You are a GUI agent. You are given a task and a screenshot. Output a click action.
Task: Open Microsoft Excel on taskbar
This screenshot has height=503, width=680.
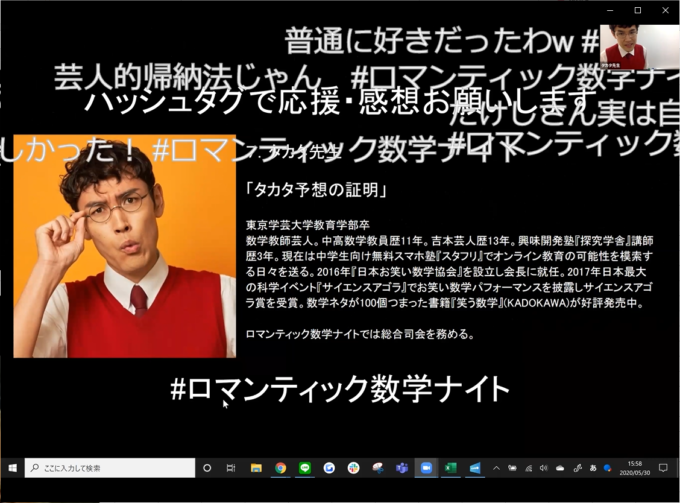451,468
